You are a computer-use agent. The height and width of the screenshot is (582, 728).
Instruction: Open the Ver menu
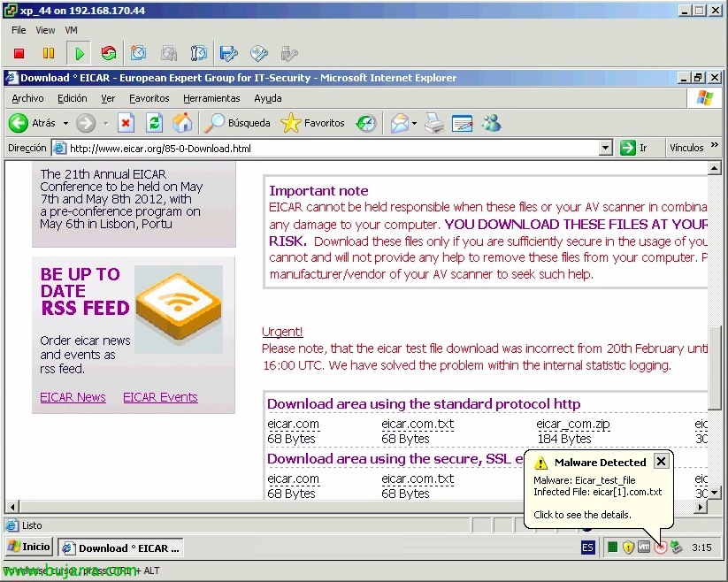[108, 98]
